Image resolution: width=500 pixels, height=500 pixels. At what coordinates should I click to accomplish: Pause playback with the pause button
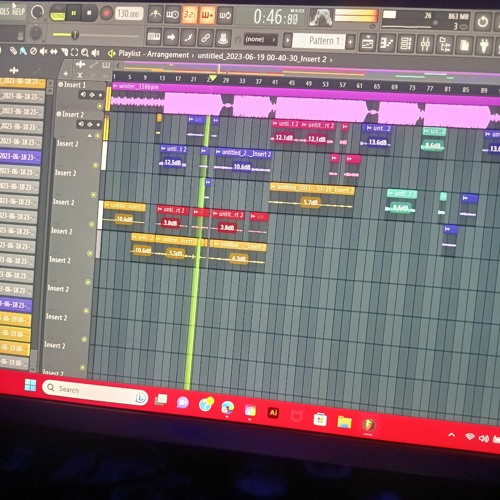click(x=73, y=13)
